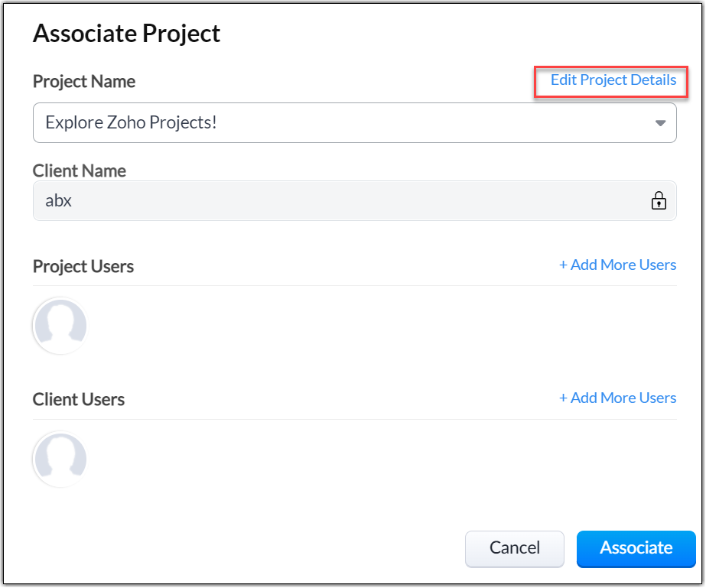The width and height of the screenshot is (706, 588).
Task: Click the Associate Project dialog heading
Action: tap(126, 34)
